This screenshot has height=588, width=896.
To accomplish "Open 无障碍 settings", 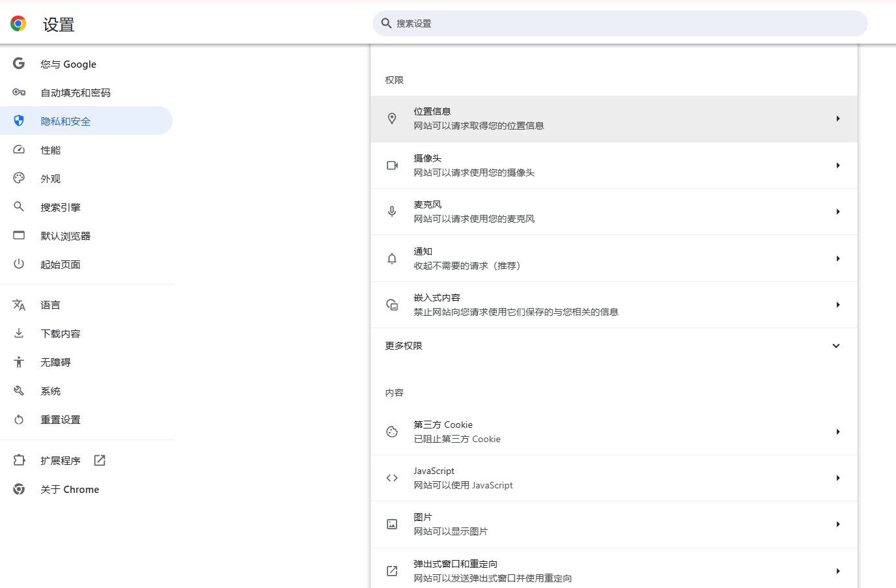I will [87, 362].
